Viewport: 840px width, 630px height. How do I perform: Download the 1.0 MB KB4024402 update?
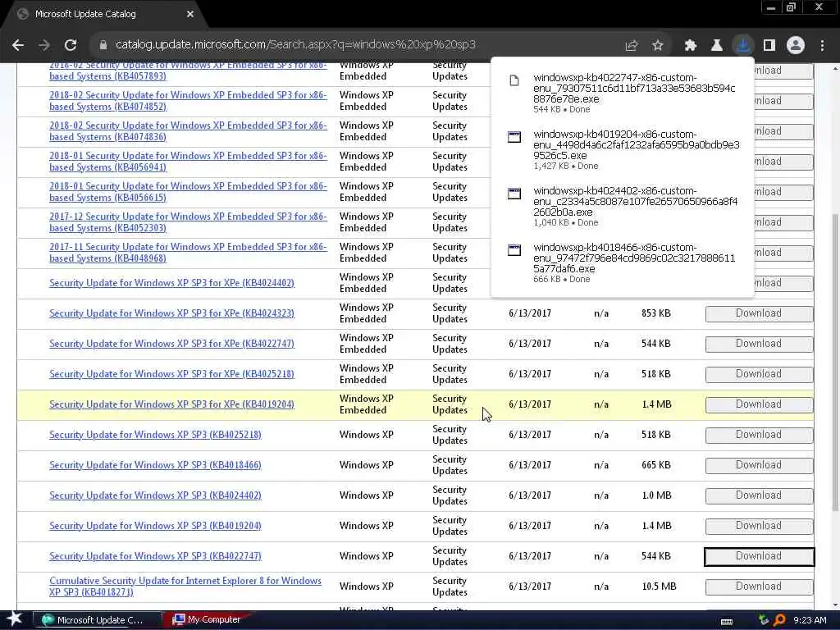[759, 495]
